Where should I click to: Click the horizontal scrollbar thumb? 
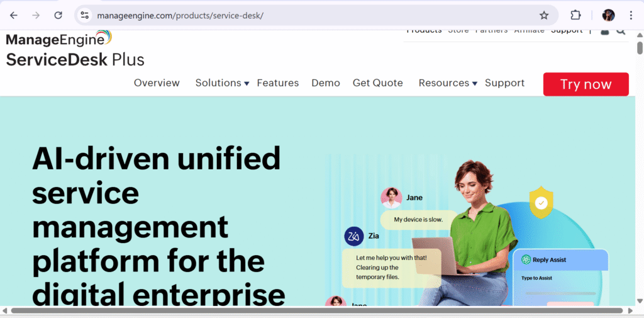(x=317, y=310)
